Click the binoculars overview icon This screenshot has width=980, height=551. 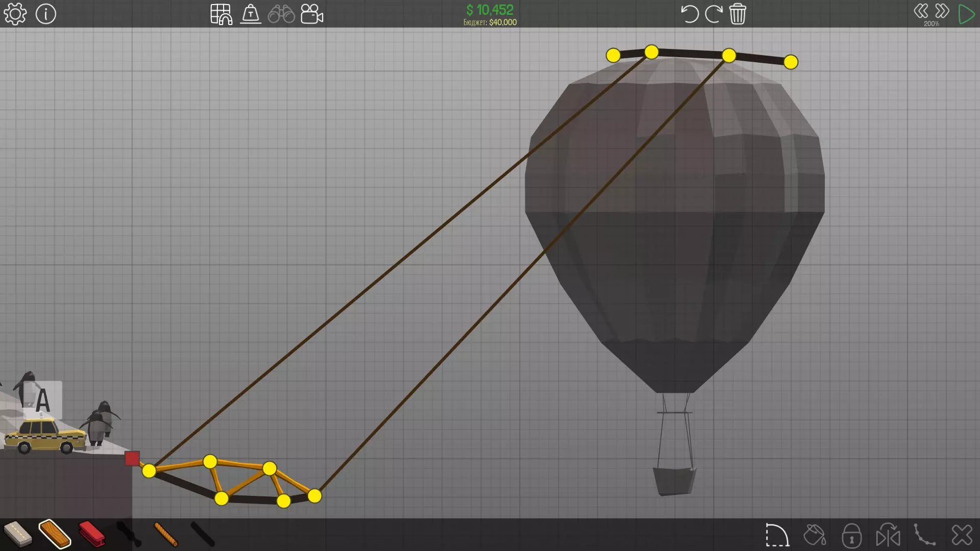tap(281, 14)
